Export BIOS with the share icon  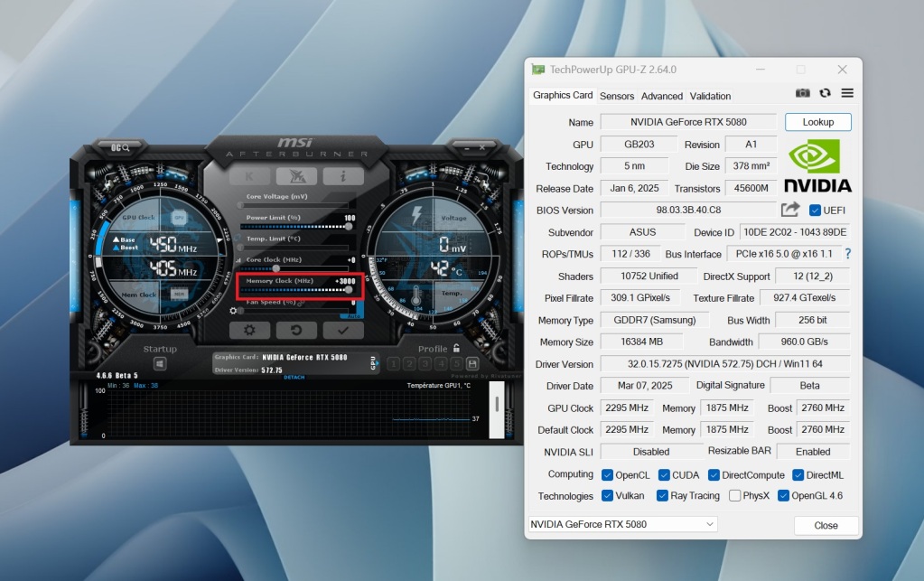(x=790, y=210)
